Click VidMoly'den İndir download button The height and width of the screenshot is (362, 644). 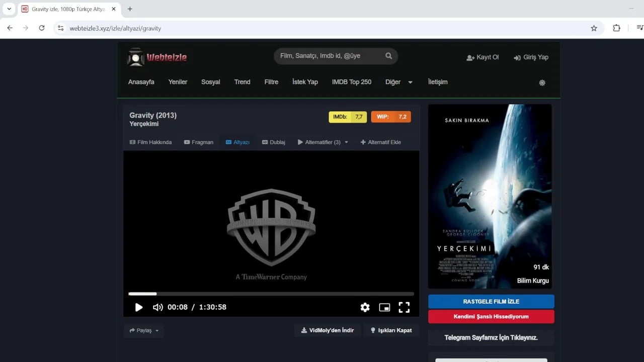point(328,330)
